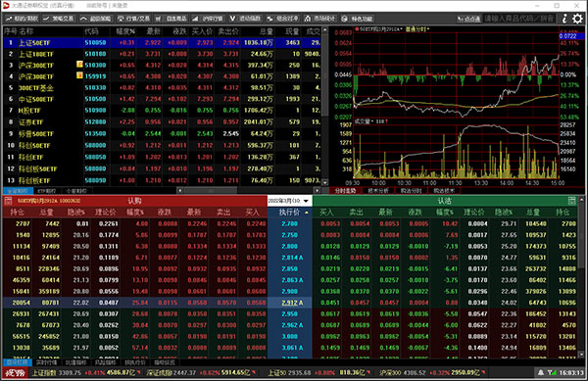Open the expiry month dropdown 2022年3月
This screenshot has width=588, height=381.
tap(289, 201)
